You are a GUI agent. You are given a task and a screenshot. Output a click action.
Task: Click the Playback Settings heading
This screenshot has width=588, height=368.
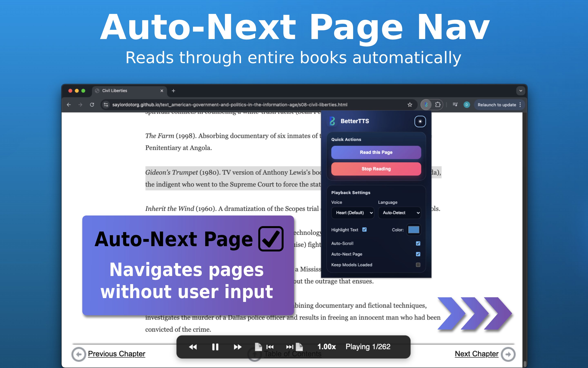pyautogui.click(x=351, y=193)
